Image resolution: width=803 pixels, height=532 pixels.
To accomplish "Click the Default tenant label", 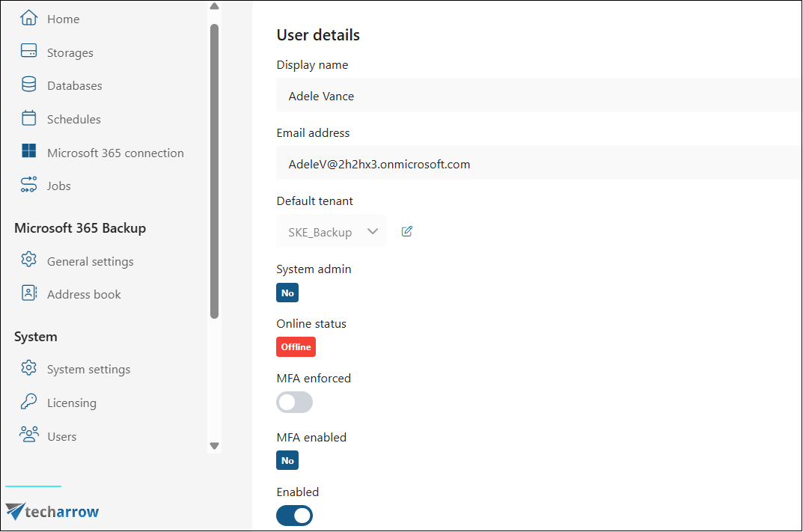I will pyautogui.click(x=314, y=201).
